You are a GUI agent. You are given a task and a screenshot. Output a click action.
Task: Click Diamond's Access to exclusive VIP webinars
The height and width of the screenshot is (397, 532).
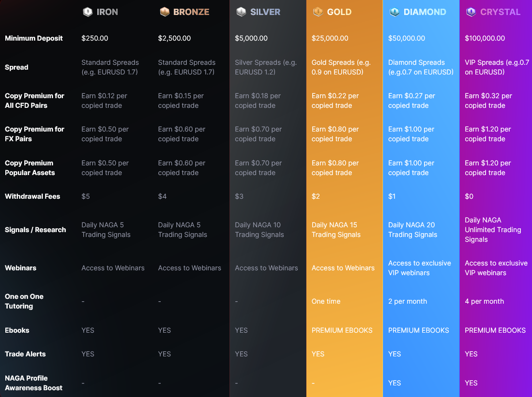point(420,268)
